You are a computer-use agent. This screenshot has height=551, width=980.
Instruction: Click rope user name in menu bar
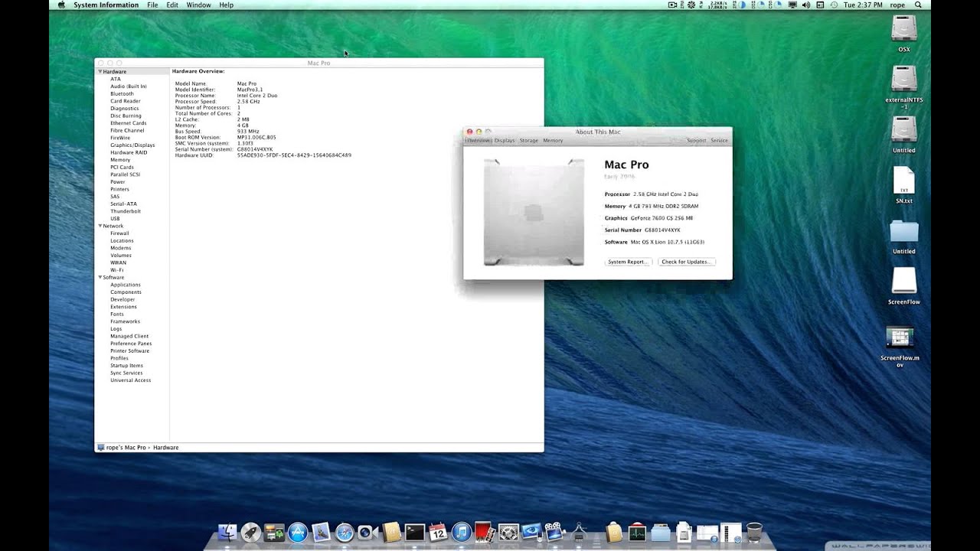pyautogui.click(x=897, y=5)
